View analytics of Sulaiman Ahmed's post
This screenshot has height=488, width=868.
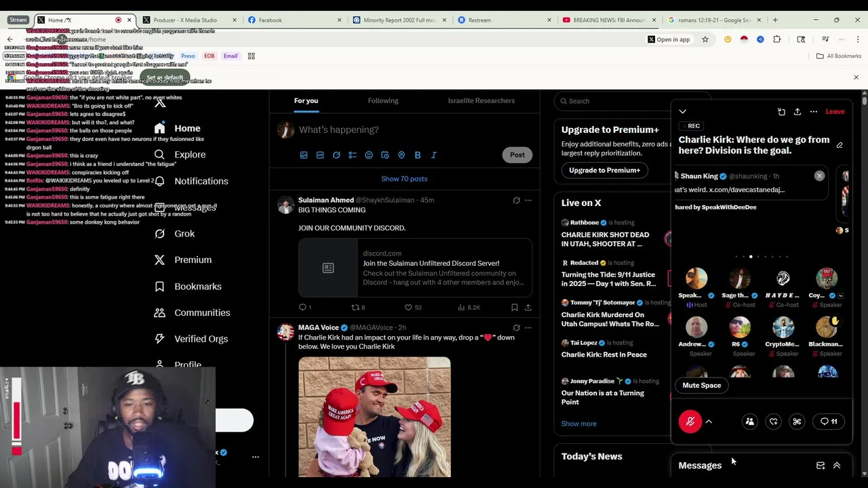point(469,307)
